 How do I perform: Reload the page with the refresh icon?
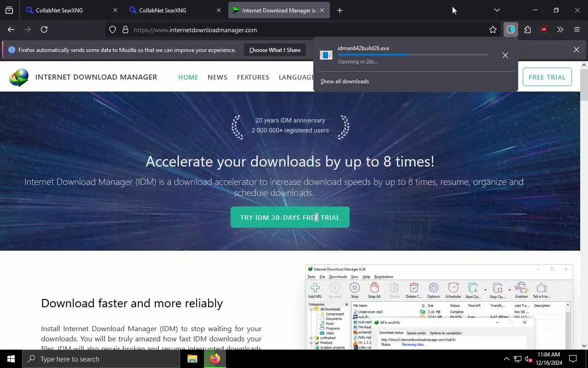tap(44, 29)
